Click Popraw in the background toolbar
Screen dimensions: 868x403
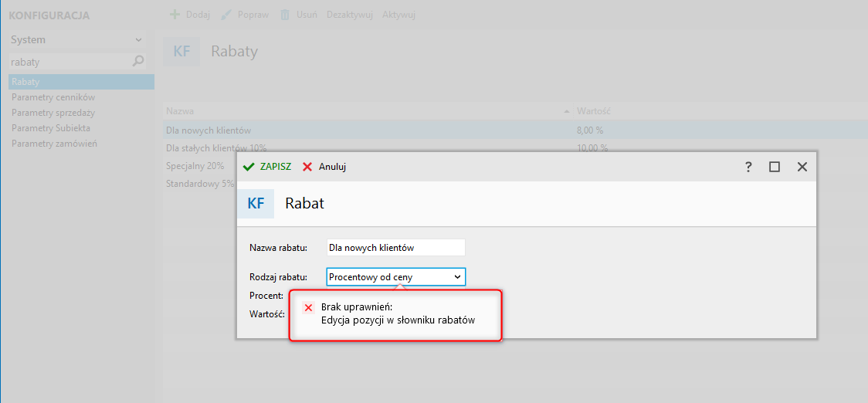pos(245,15)
